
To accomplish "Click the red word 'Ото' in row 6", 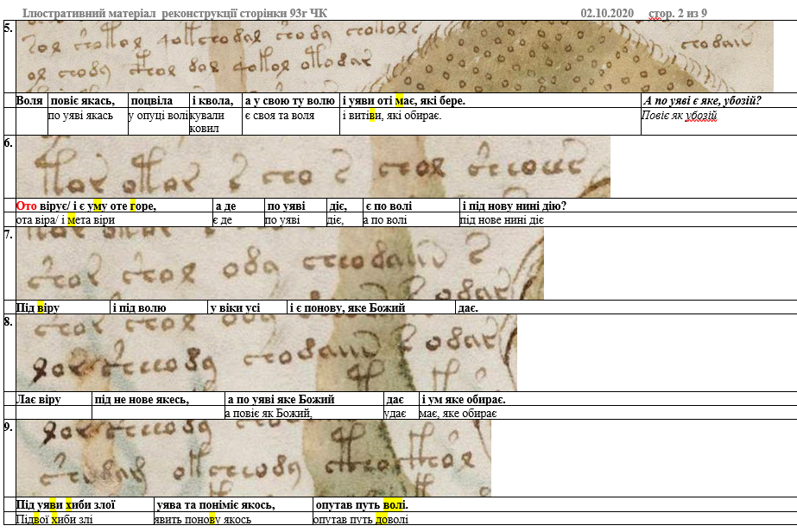I will [x=27, y=206].
